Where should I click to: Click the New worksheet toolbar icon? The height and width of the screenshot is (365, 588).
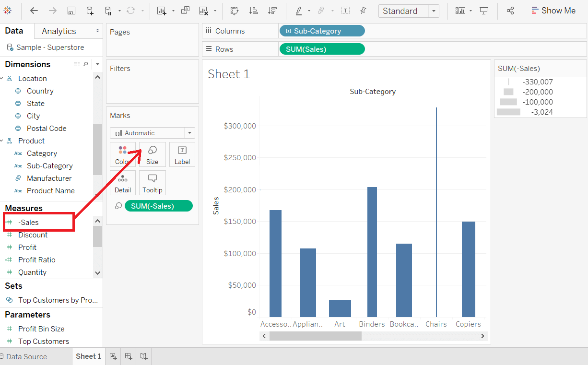click(x=162, y=11)
